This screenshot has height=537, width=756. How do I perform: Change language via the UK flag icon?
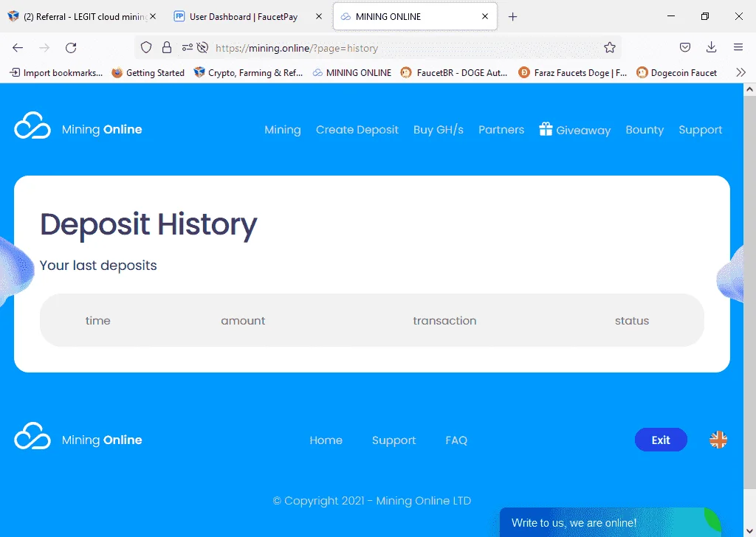(718, 440)
